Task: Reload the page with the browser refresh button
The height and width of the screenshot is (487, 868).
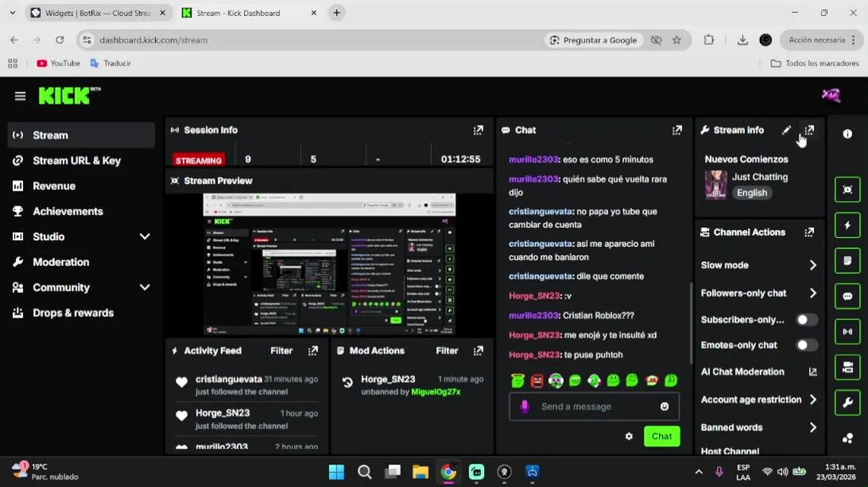Action: 59,40
